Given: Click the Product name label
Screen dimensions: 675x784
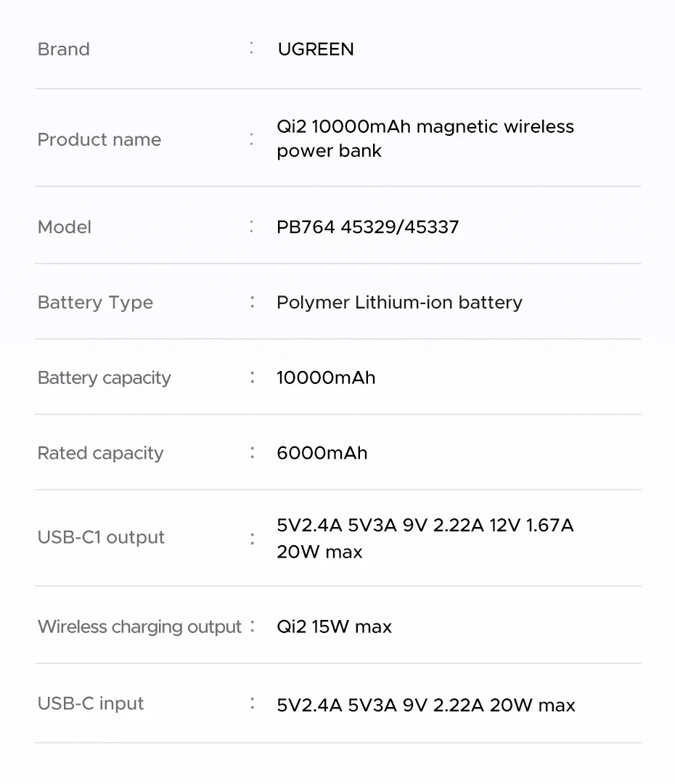Looking at the screenshot, I should pos(99,139).
